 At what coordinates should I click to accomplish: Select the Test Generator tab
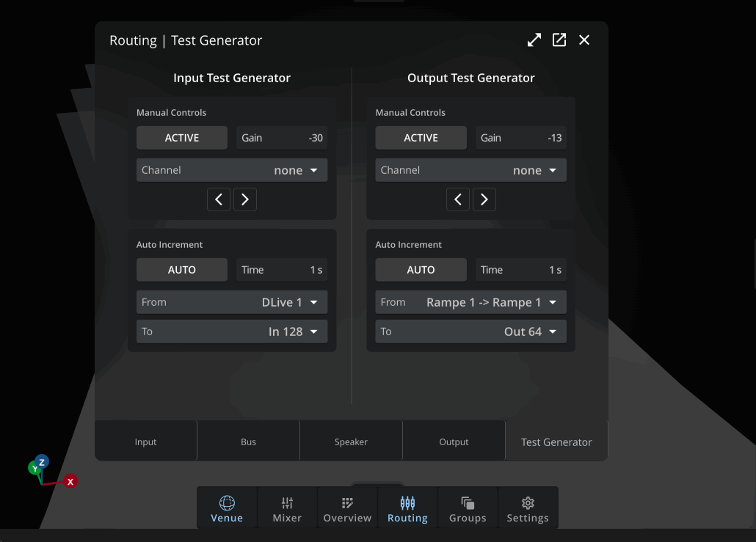pos(556,442)
